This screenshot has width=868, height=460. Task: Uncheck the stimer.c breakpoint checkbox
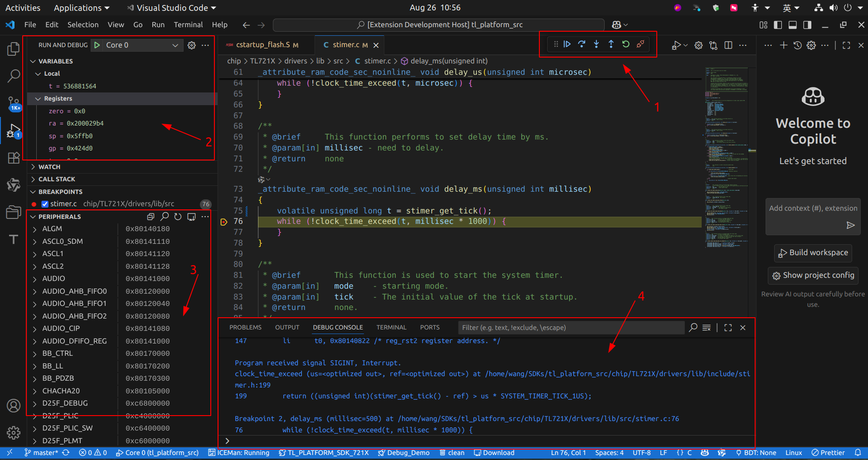[45, 203]
